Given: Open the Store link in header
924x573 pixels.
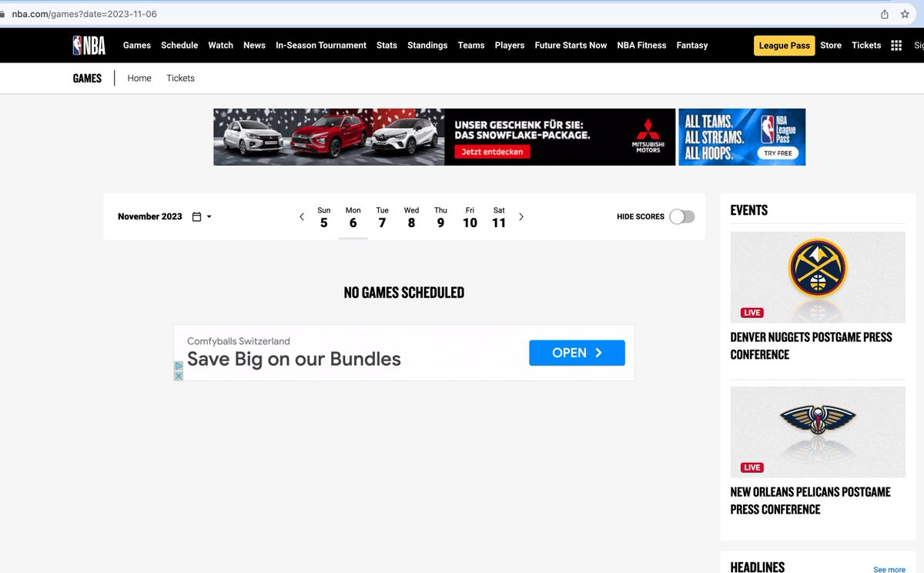Looking at the screenshot, I should tap(831, 45).
